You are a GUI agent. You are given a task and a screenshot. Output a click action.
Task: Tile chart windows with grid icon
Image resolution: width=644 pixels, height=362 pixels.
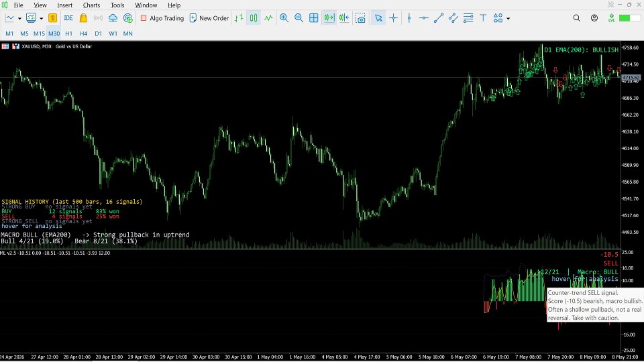(x=313, y=18)
